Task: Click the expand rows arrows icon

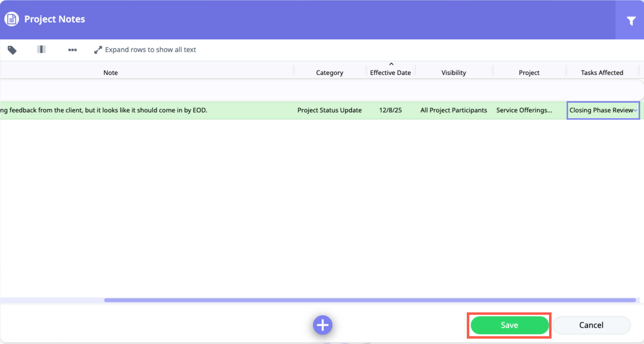Action: pyautogui.click(x=98, y=50)
